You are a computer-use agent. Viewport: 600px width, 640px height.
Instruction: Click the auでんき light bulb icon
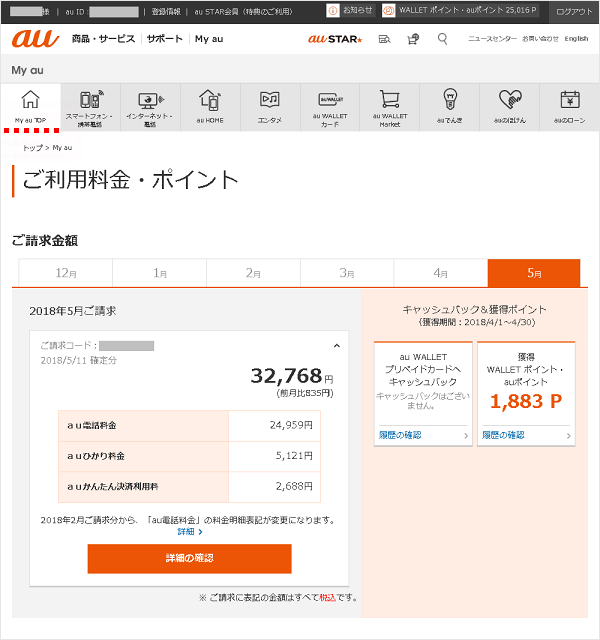[450, 100]
